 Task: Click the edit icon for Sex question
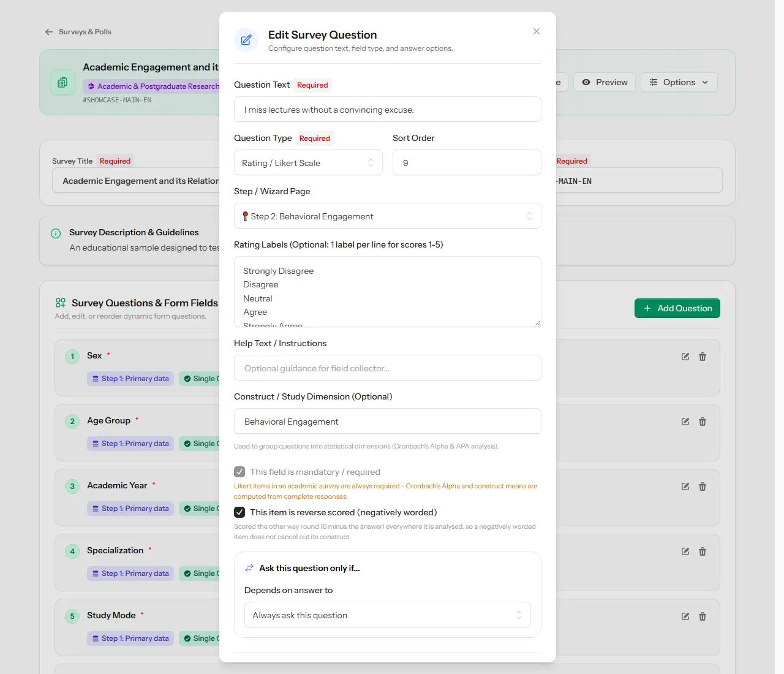click(685, 357)
